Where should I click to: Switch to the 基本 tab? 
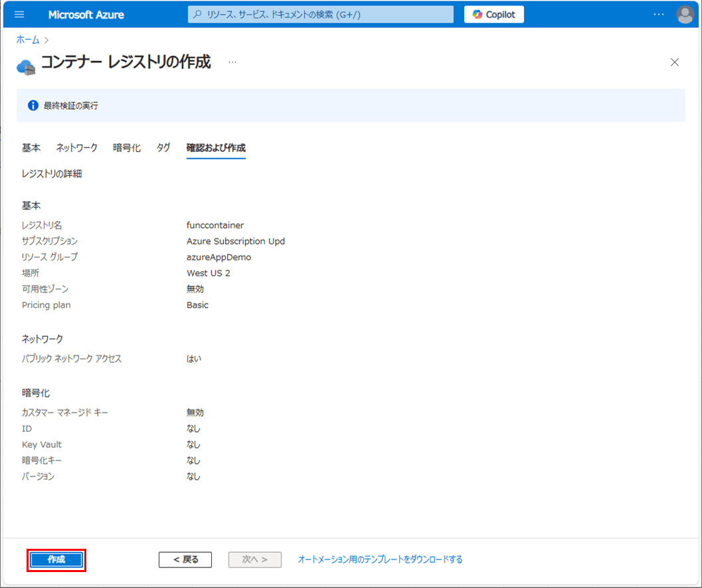coord(31,147)
